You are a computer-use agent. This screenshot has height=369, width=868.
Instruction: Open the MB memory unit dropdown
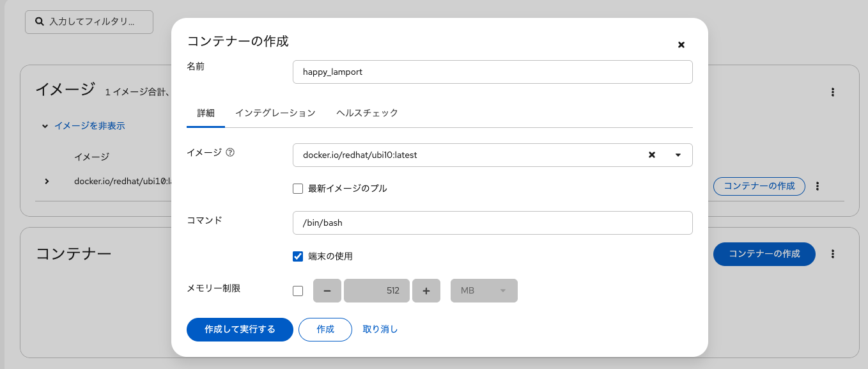click(x=484, y=290)
